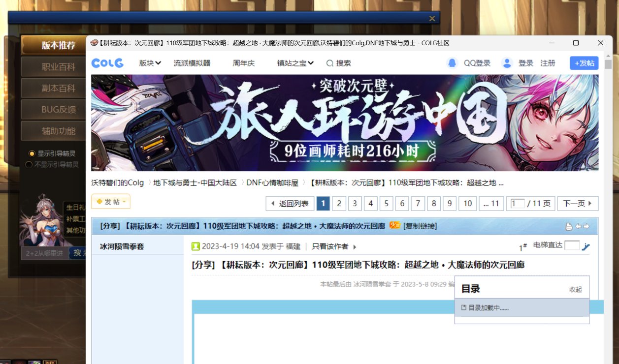Expand the 只看该作者 arrow

[355, 247]
